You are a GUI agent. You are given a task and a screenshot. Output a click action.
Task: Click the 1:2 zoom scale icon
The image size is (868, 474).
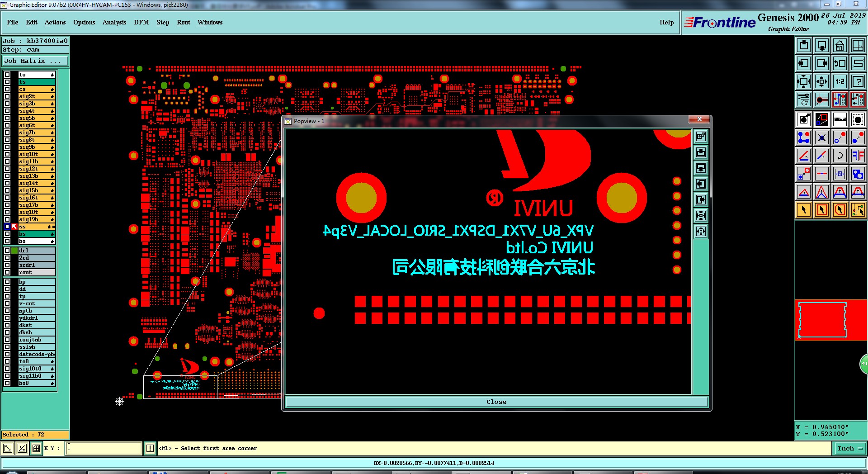click(840, 81)
